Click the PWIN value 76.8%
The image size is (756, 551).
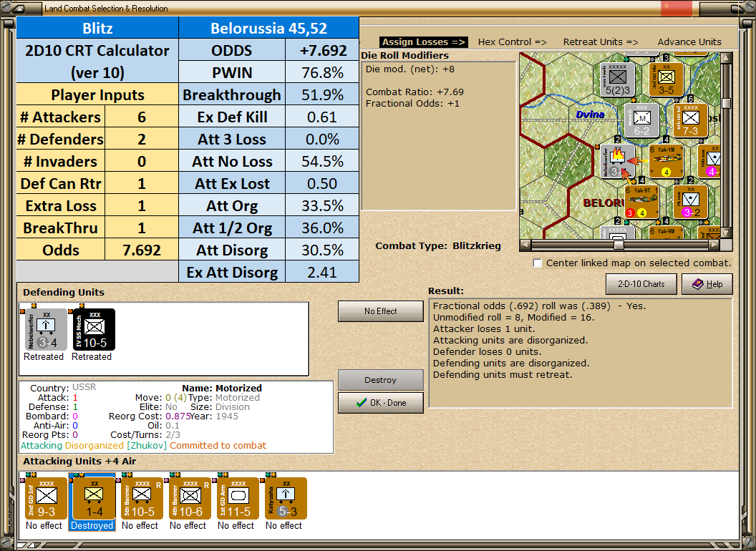(x=322, y=72)
